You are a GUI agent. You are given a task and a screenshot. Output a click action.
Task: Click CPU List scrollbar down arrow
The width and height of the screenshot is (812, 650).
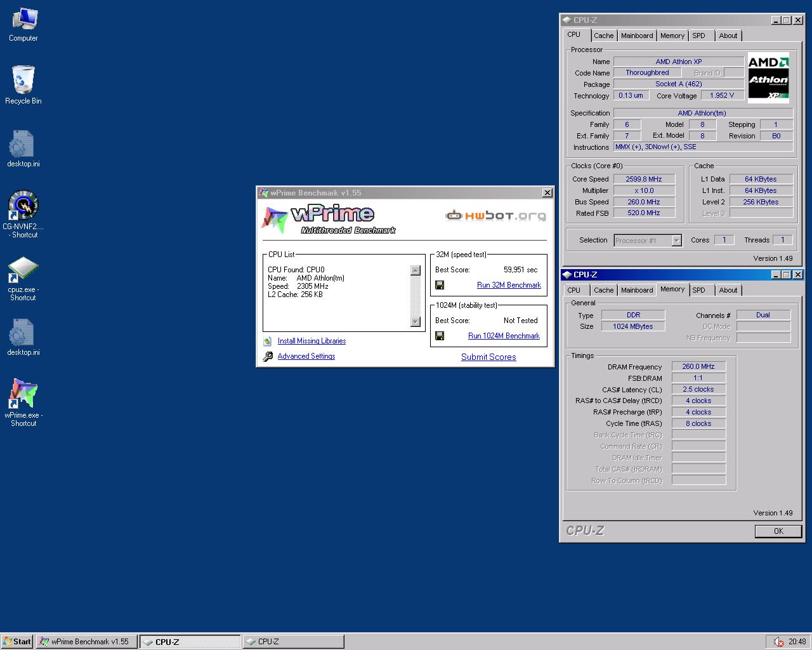[x=416, y=322]
